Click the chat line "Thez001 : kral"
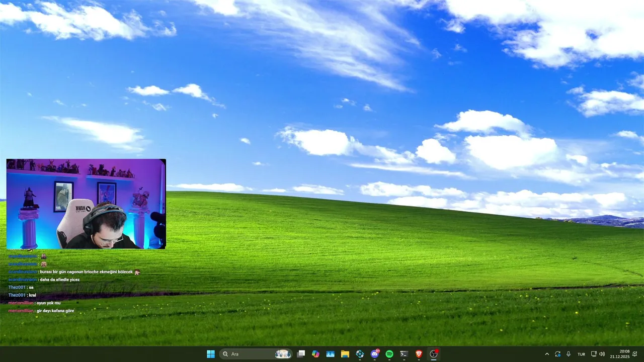Screen dimensions: 644x362 coord(22,295)
